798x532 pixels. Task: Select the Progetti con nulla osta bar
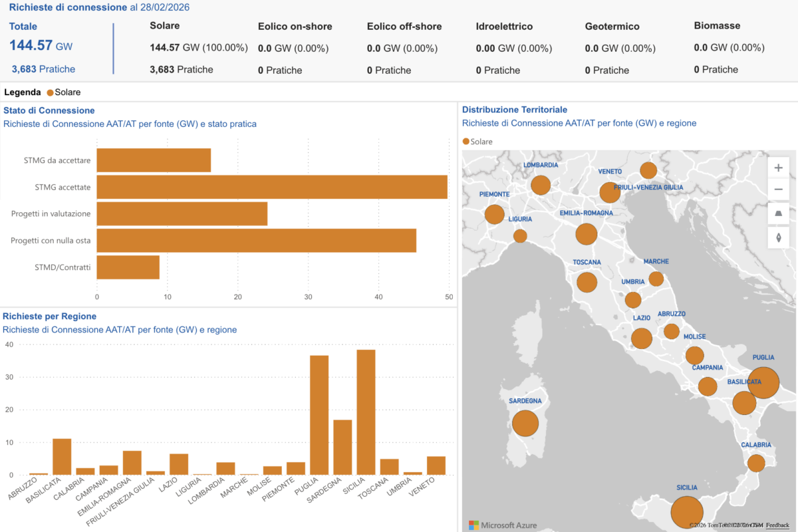[256, 240]
